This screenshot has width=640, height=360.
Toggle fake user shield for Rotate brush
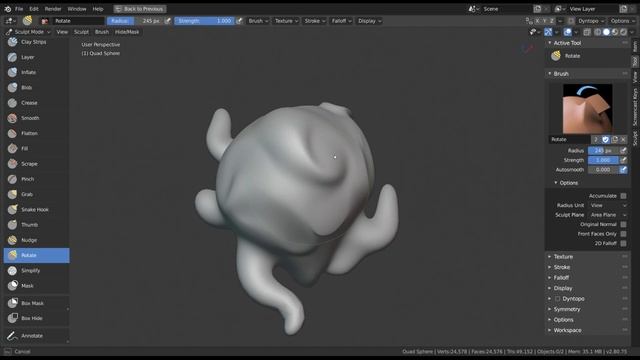click(605, 140)
